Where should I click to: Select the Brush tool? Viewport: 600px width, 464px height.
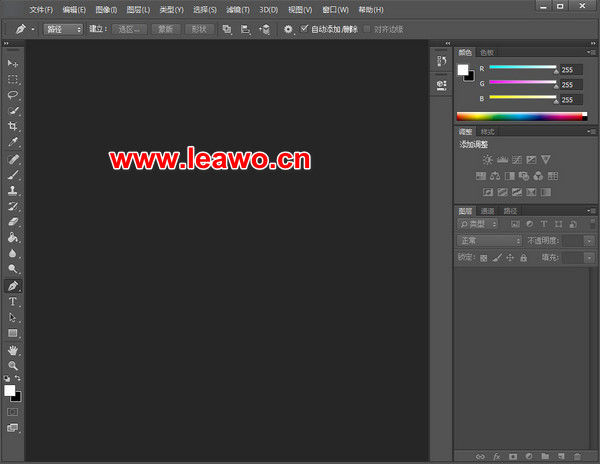click(13, 175)
